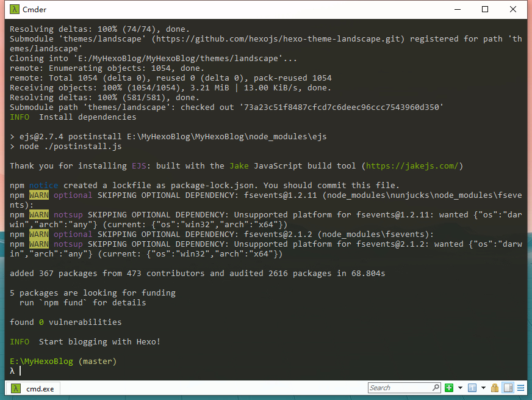Click 'ejs@2.7.4 postinstall' line
Viewport: 532px width, 400px height.
[168, 137]
